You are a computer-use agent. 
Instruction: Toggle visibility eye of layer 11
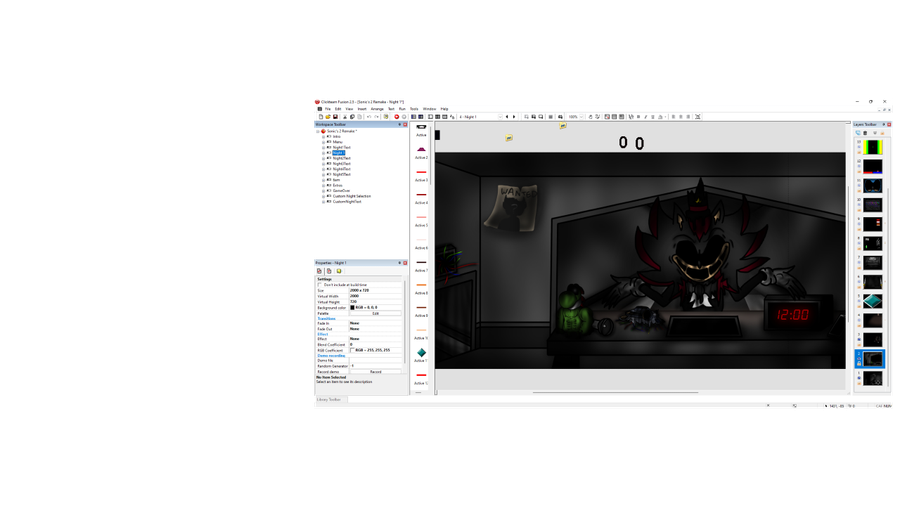pyautogui.click(x=859, y=185)
